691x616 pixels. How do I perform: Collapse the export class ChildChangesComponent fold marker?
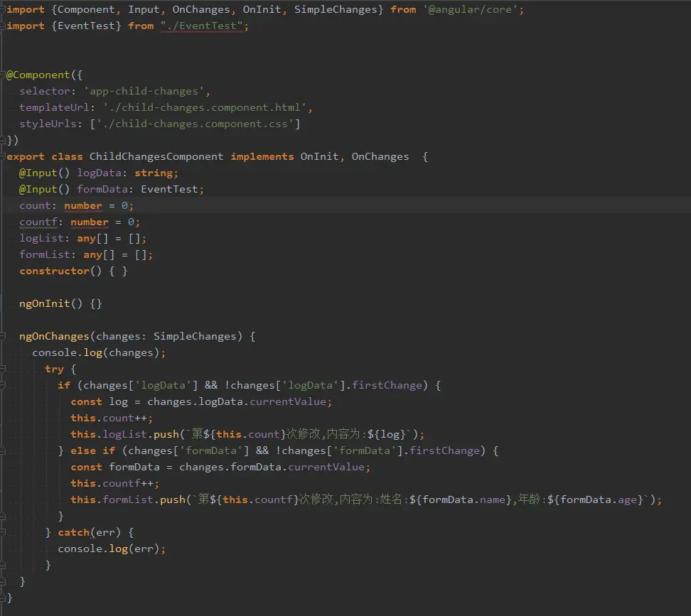point(3,157)
